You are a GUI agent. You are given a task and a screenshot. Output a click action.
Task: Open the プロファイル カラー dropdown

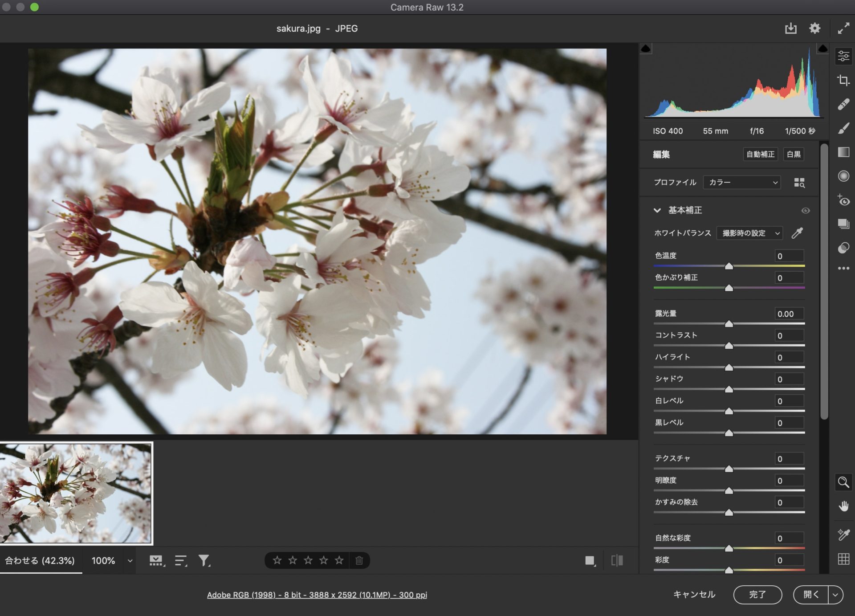[x=741, y=183]
